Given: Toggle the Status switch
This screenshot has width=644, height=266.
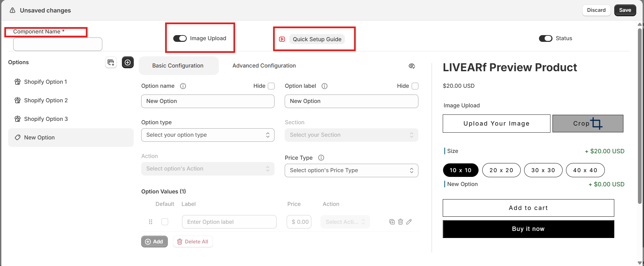Looking at the screenshot, I should pos(546,38).
